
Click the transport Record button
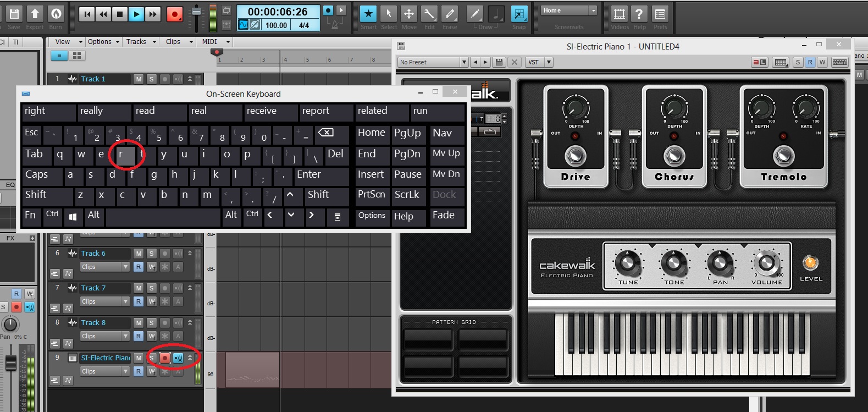[175, 14]
